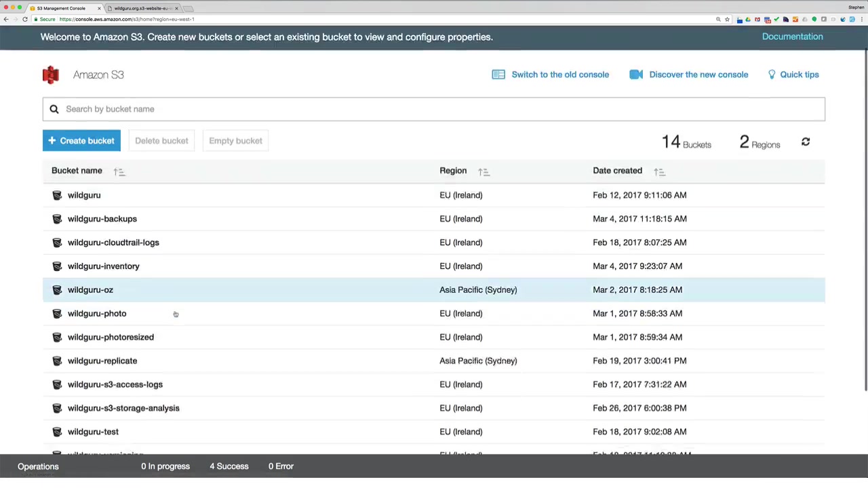The image size is (868, 488).
Task: Click the bucket icon beside wildguru-s3-access-logs
Action: [57, 385]
